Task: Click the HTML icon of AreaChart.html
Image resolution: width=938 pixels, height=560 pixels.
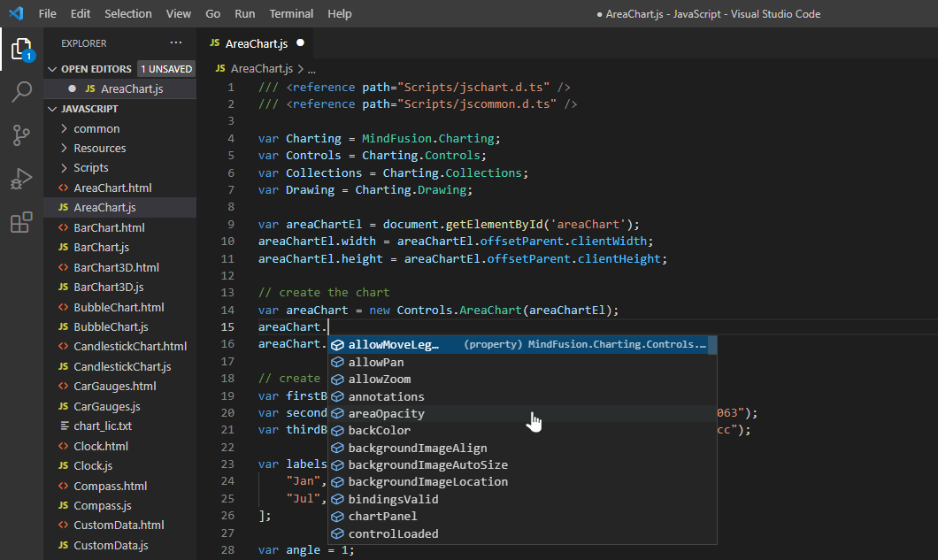Action: (x=64, y=188)
